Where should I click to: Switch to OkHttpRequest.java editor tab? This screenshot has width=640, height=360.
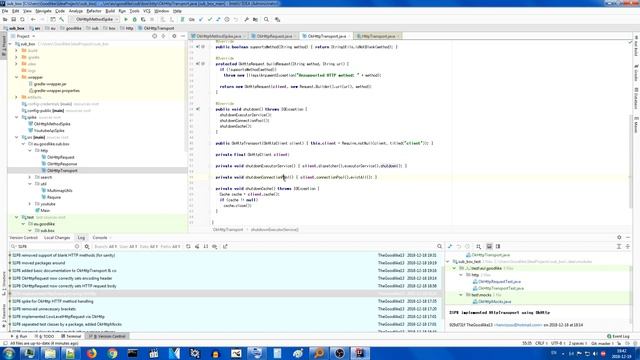pos(274,36)
